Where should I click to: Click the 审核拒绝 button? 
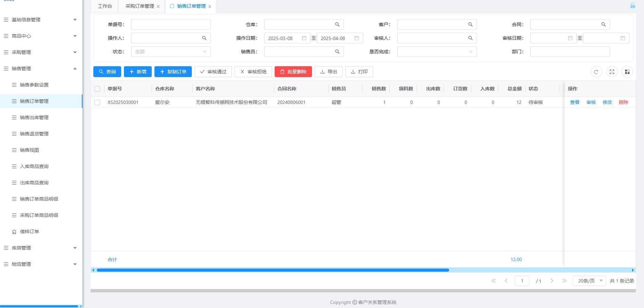click(x=253, y=72)
